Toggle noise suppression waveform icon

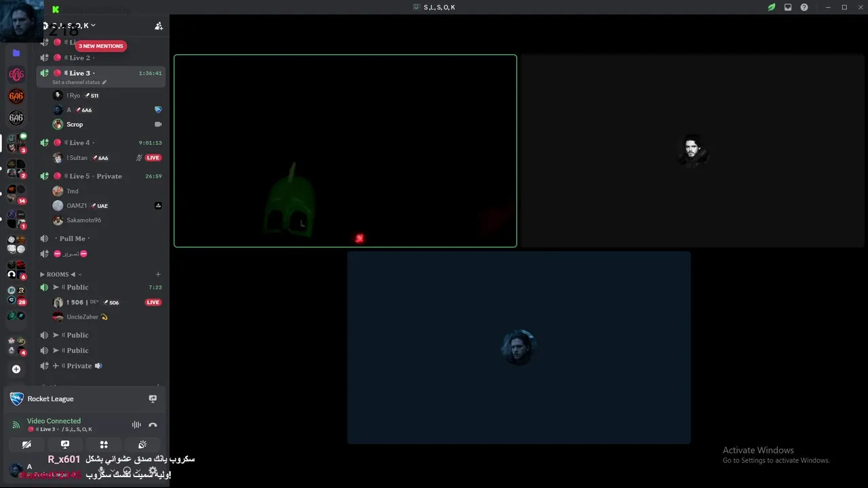pyautogui.click(x=136, y=425)
